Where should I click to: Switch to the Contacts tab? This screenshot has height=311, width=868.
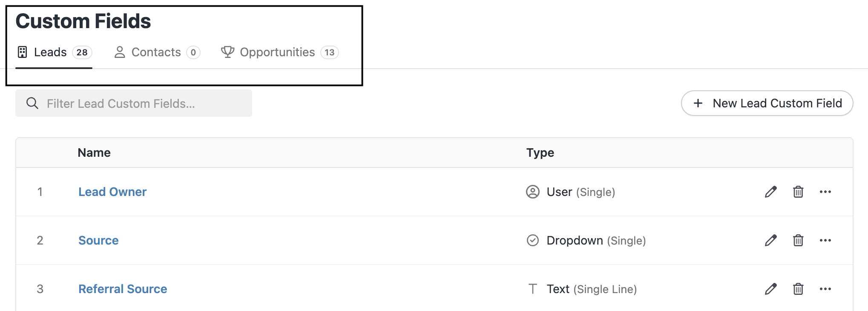pyautogui.click(x=157, y=52)
